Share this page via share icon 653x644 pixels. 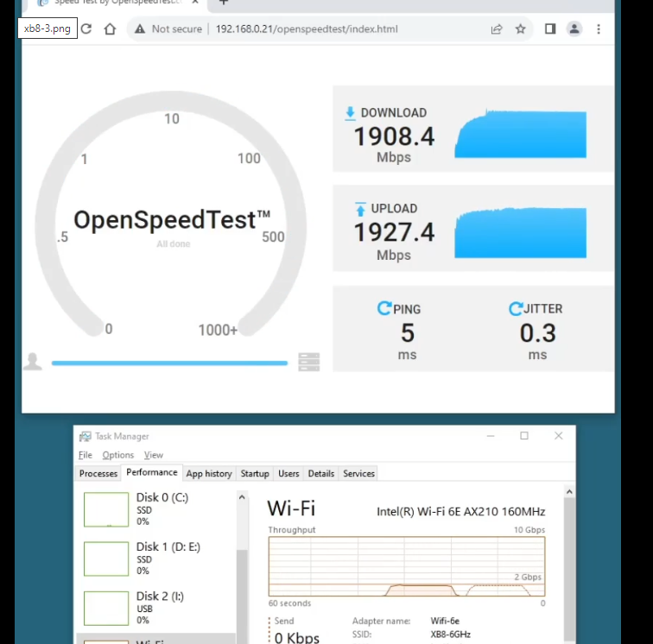[497, 28]
